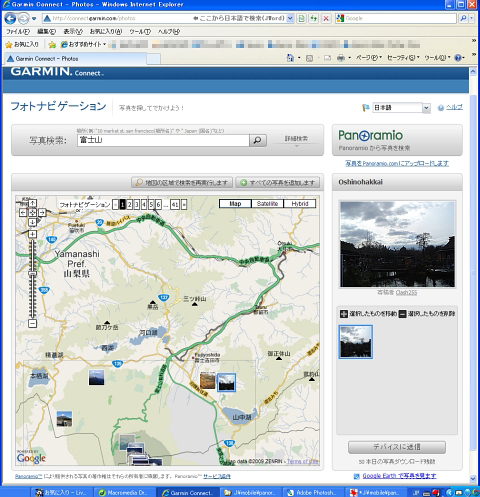Open the recent pages dropdown beside the Forward button

tap(34, 19)
